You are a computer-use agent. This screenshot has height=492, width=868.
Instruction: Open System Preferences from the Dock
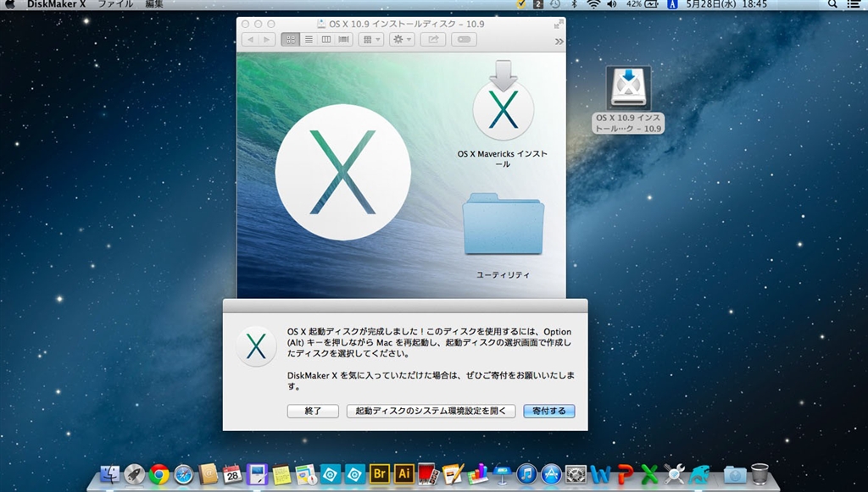(576, 474)
